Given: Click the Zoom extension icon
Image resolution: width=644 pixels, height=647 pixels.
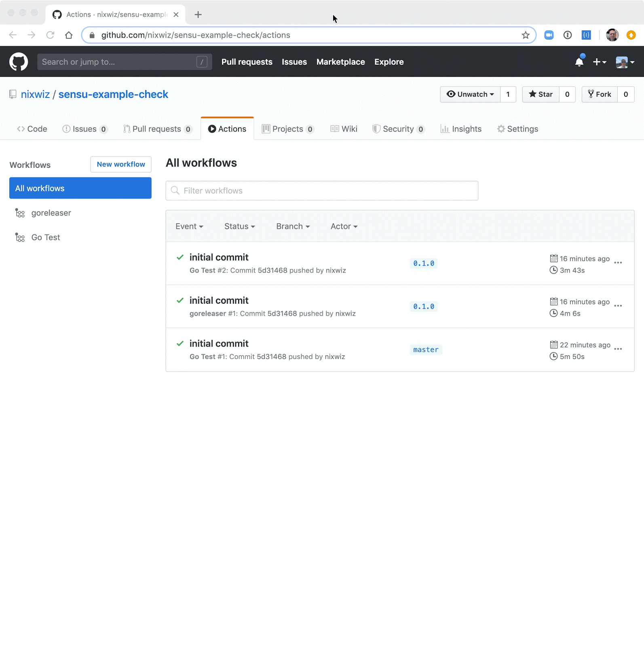Looking at the screenshot, I should (549, 35).
